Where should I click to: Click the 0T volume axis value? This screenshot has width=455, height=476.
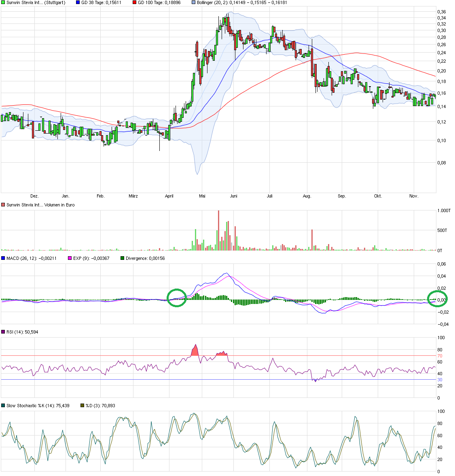440,251
